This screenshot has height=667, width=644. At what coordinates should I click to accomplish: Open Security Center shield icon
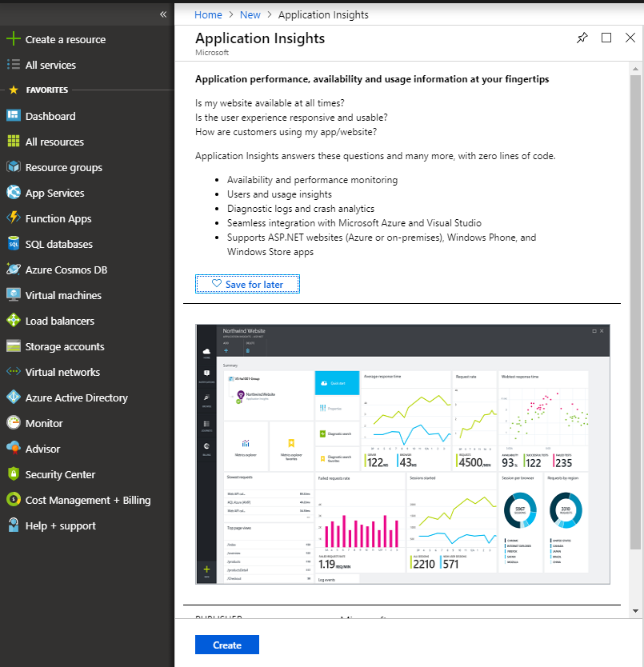[13, 473]
